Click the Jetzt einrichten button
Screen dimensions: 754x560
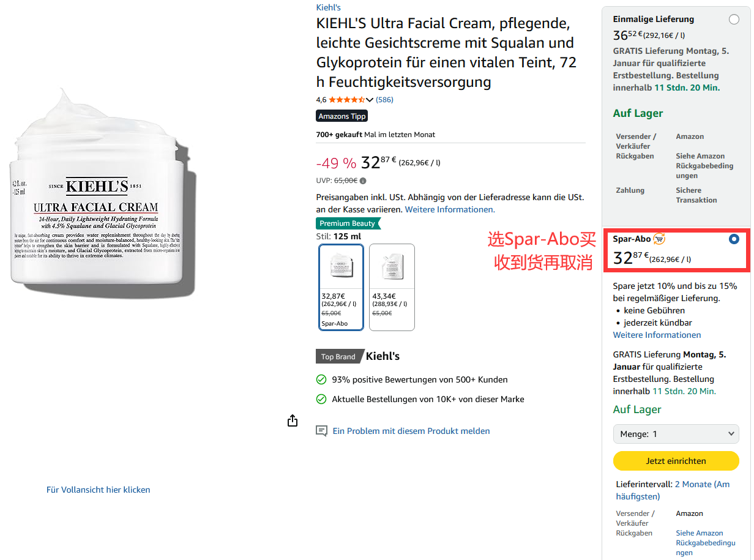tap(676, 461)
